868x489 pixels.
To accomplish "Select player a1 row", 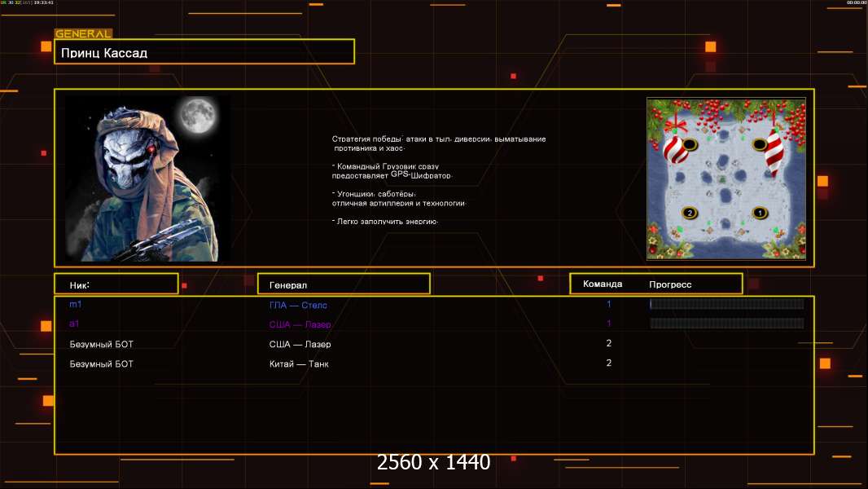I will (434, 324).
